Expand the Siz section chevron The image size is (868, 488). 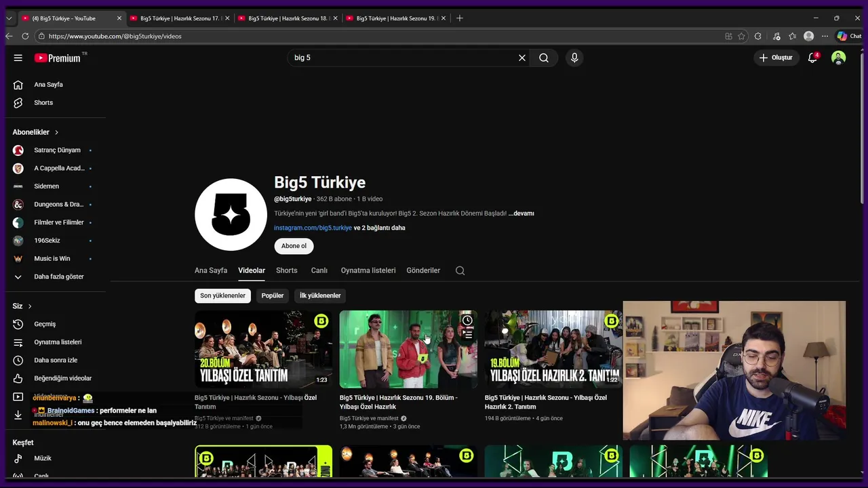tap(29, 306)
